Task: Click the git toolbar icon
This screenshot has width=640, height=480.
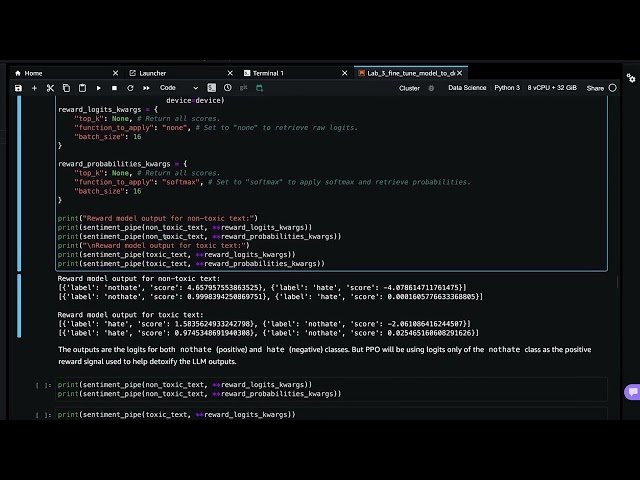Action: 244,88
